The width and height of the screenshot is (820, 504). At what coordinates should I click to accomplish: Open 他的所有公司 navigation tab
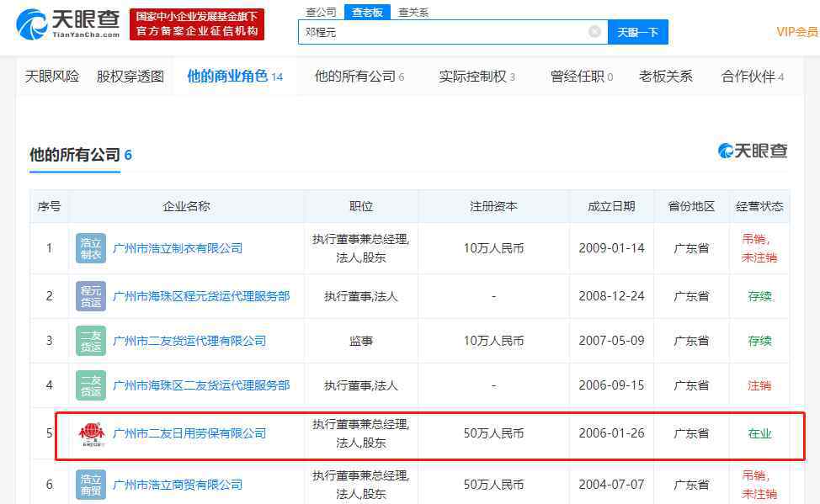[x=359, y=77]
